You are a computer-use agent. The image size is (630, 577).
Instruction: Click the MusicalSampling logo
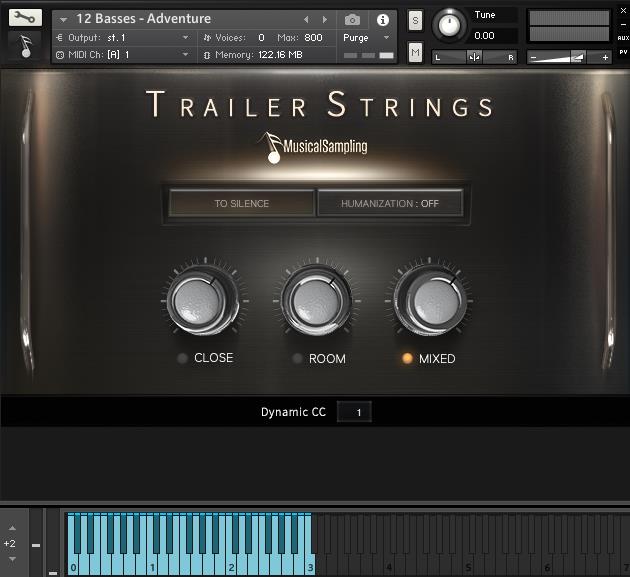click(x=313, y=146)
